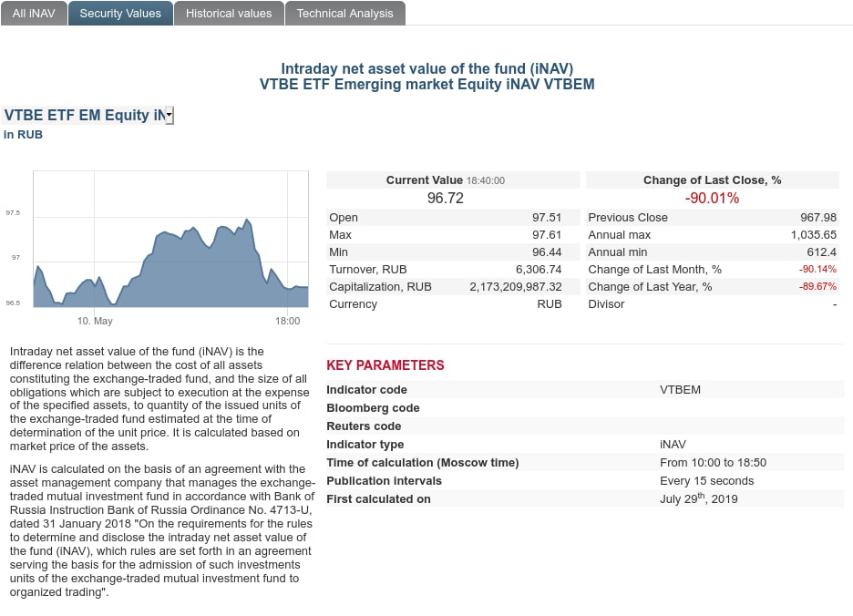Click the Annual min value 612.4

[x=821, y=252]
